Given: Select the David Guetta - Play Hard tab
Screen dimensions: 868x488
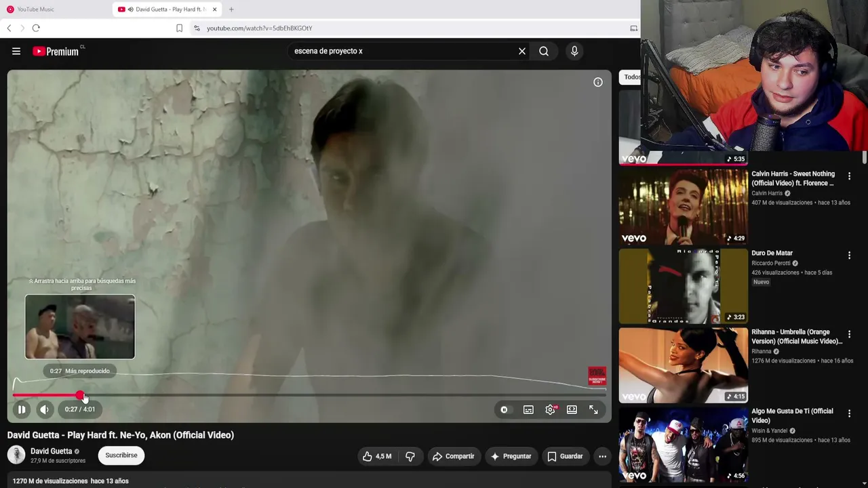Looking at the screenshot, I should tap(167, 9).
